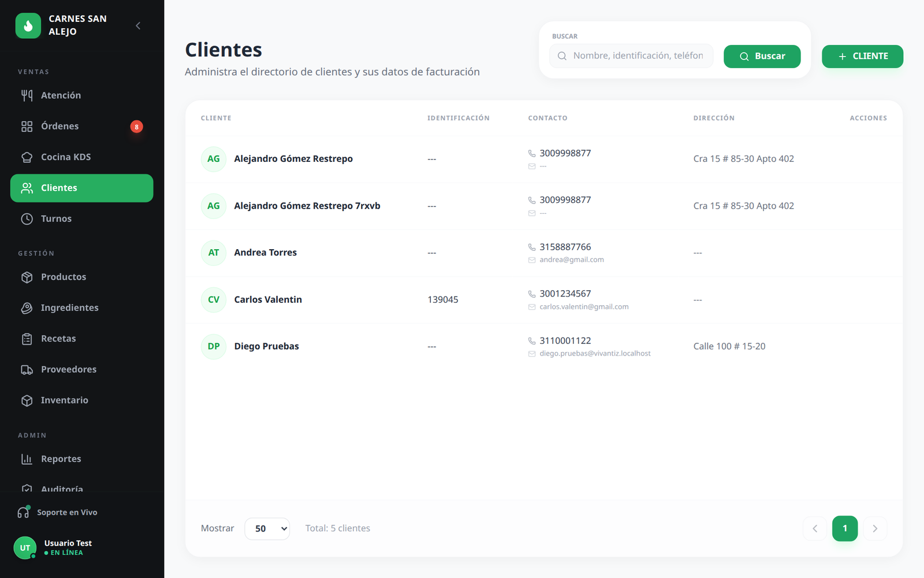Open Soporte en Vivo headset link
The image size is (924, 578).
click(x=57, y=512)
